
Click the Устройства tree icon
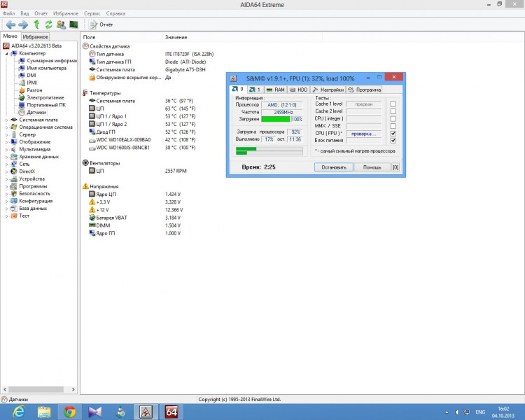pyautogui.click(x=14, y=179)
